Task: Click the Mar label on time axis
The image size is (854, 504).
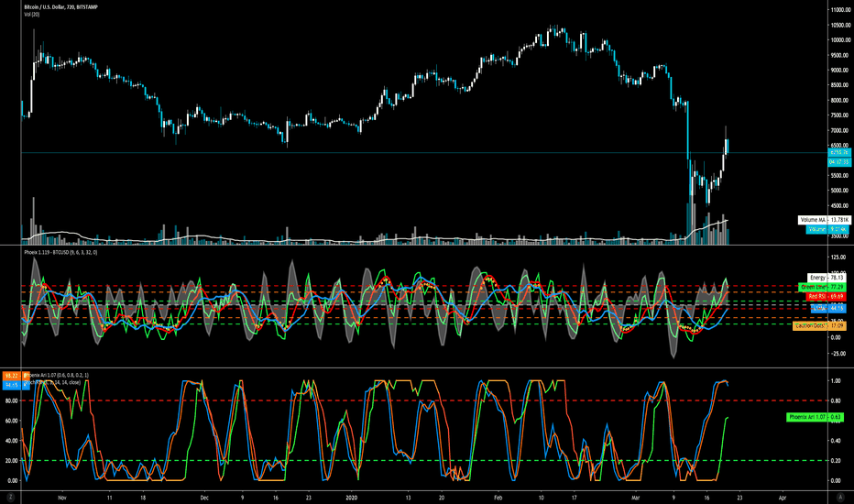Action: click(635, 498)
